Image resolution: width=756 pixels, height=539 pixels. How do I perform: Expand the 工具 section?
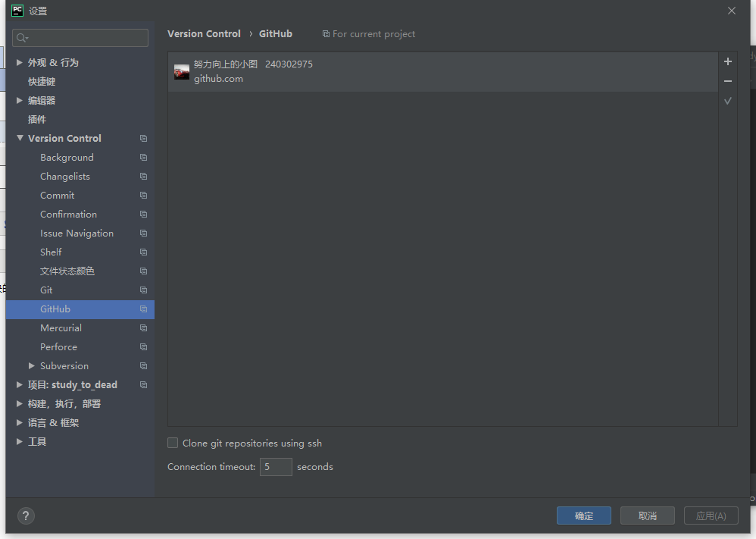19,441
